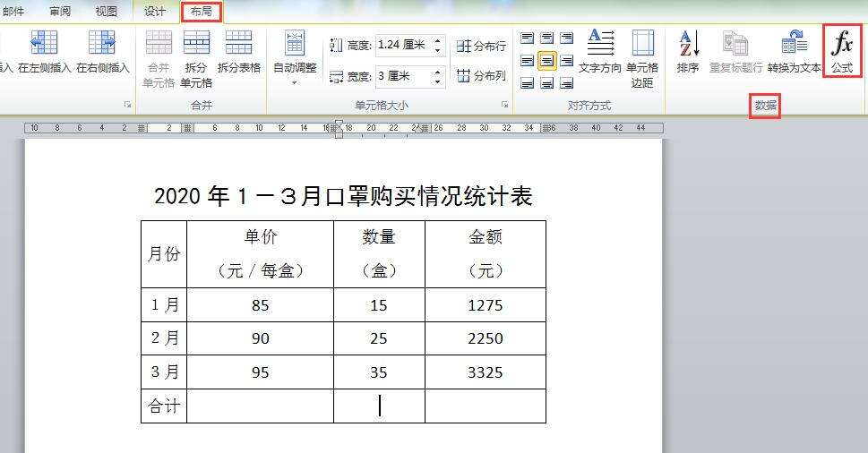Open Cell Size (单元格大小) dialog launcher
Viewport: 868px width, 453px height.
coord(504,105)
